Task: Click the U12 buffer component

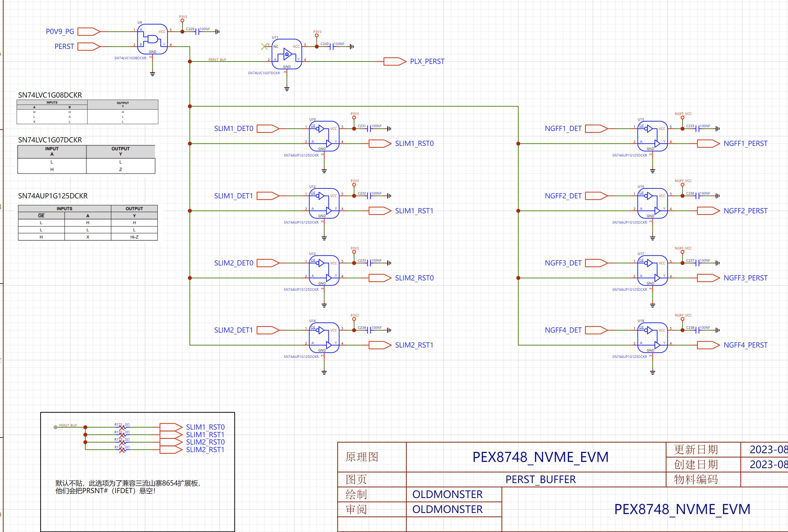Action: click(324, 203)
